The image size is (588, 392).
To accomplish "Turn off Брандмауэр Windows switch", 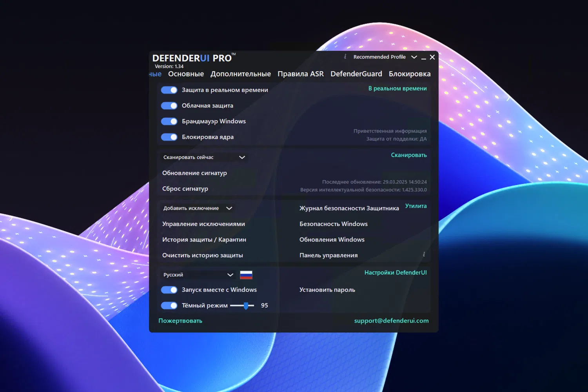I will tap(169, 122).
